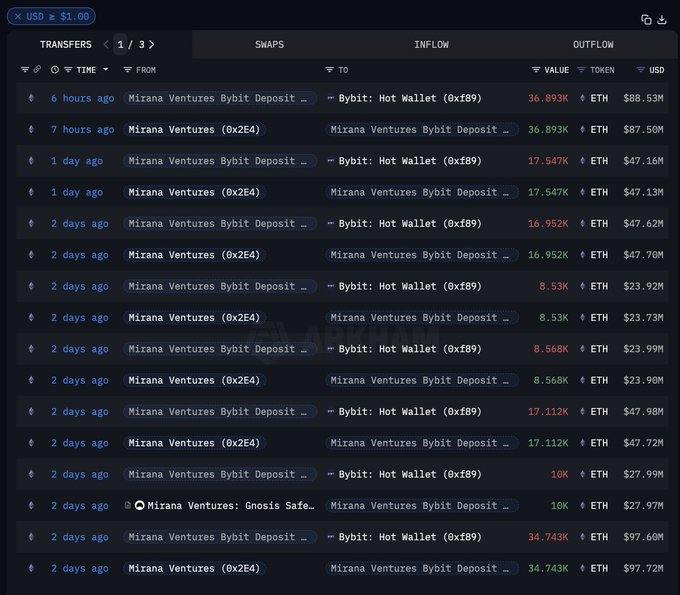680x595 pixels.
Task: Open Mirana Bybit Deposit recipient in $47.13M row
Action: coord(422,192)
